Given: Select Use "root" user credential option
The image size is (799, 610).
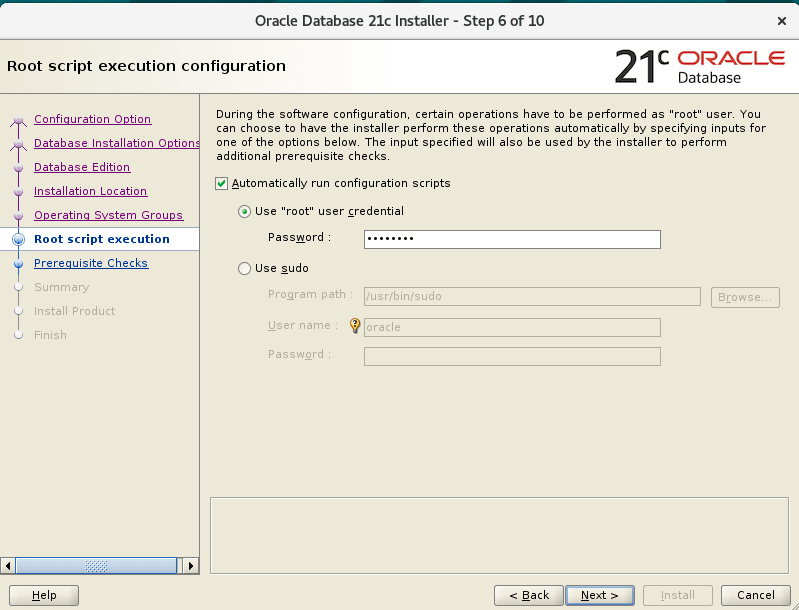Looking at the screenshot, I should coord(245,211).
